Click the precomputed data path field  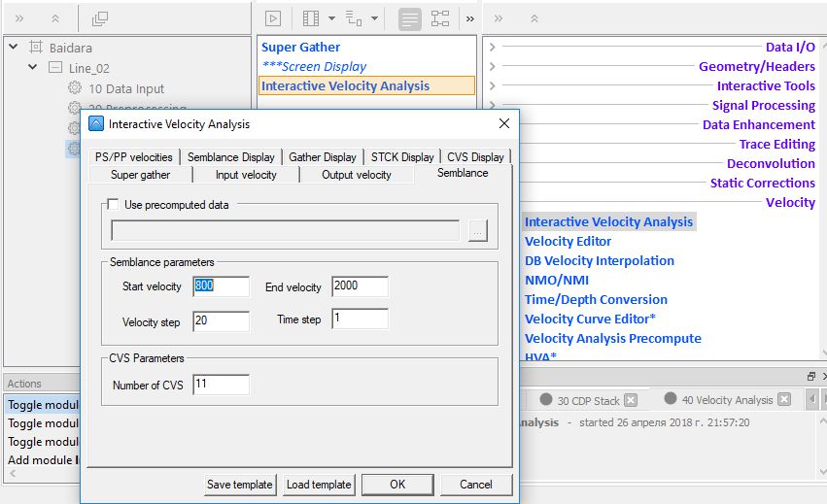[x=286, y=230]
